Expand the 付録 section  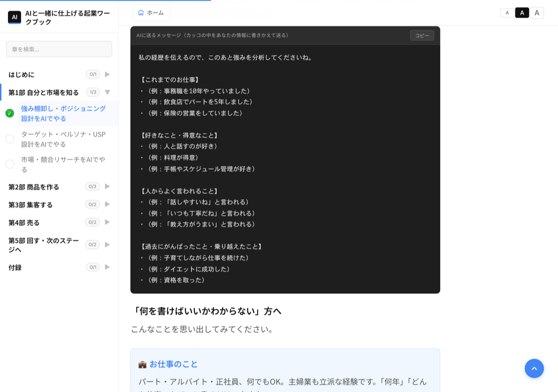pos(107,266)
